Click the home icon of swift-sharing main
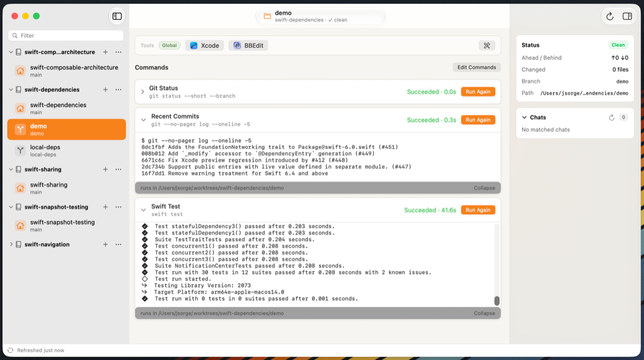Screen dimensions: 644x360 tap(20, 188)
